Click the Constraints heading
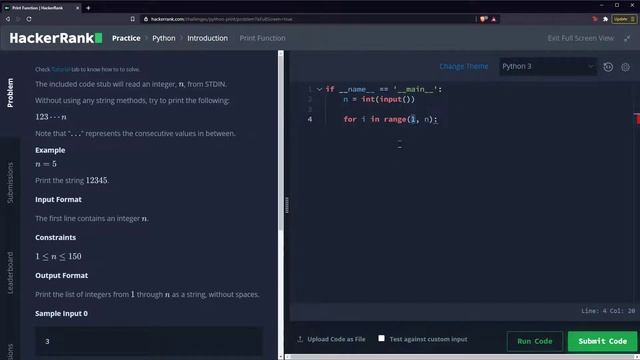 click(56, 237)
